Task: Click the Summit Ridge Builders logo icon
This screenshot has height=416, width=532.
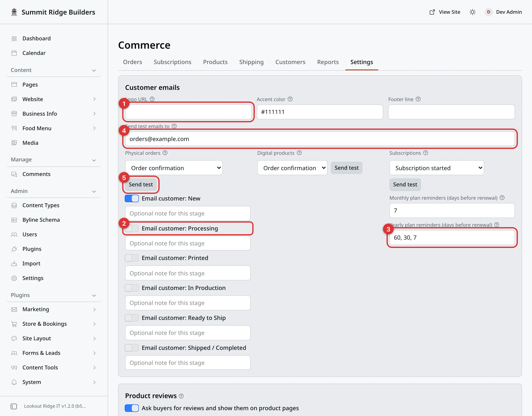Action: tap(14, 12)
